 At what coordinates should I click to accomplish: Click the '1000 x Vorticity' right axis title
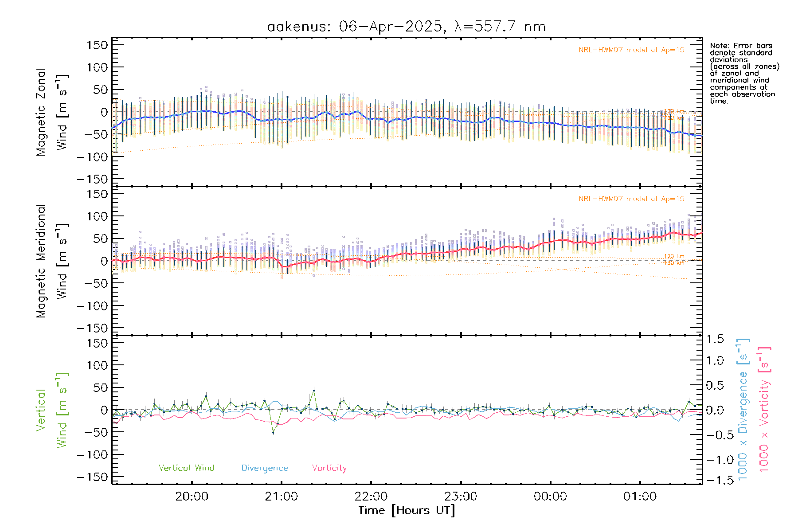tap(764, 409)
